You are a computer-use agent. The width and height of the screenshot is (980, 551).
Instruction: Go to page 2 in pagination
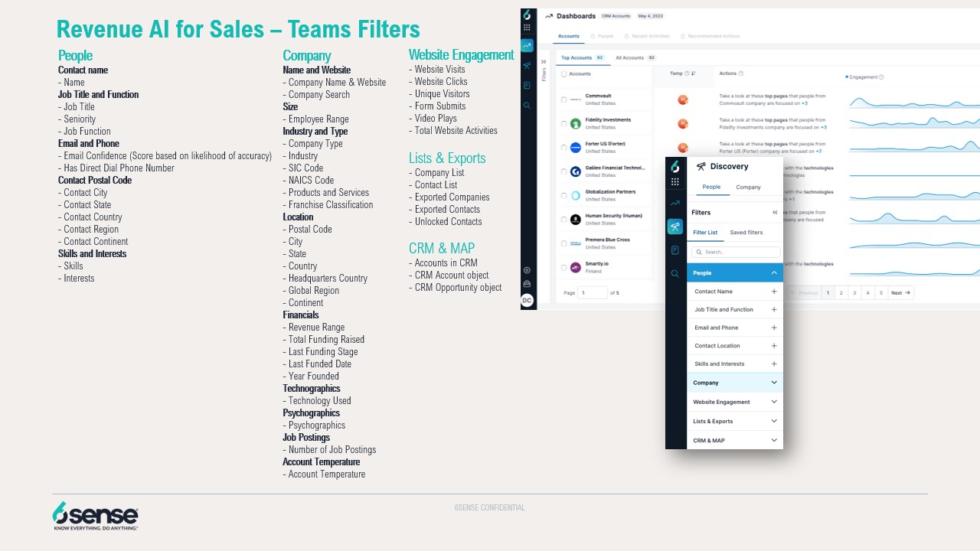click(x=841, y=293)
